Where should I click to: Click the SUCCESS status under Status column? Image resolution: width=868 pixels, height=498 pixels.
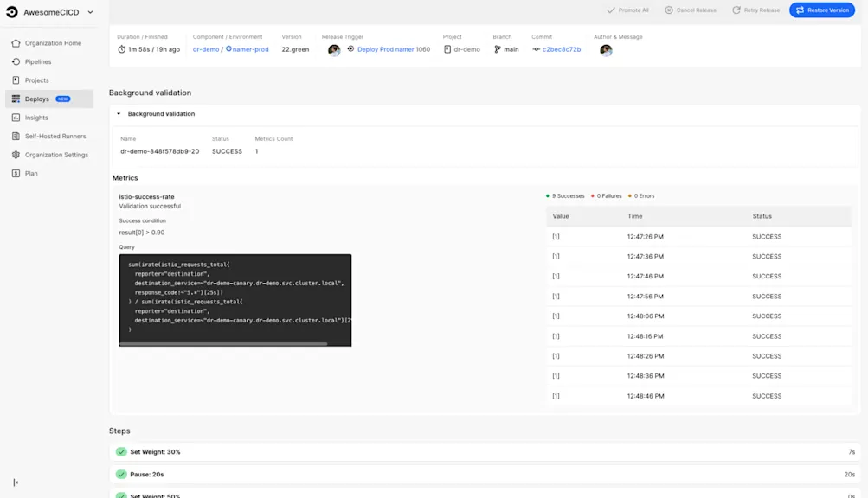(x=227, y=151)
